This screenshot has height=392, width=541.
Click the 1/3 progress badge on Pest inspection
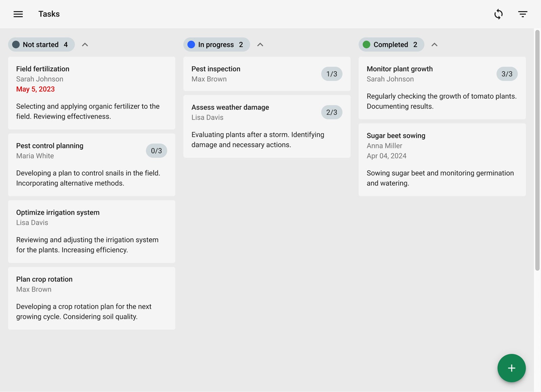click(x=331, y=74)
